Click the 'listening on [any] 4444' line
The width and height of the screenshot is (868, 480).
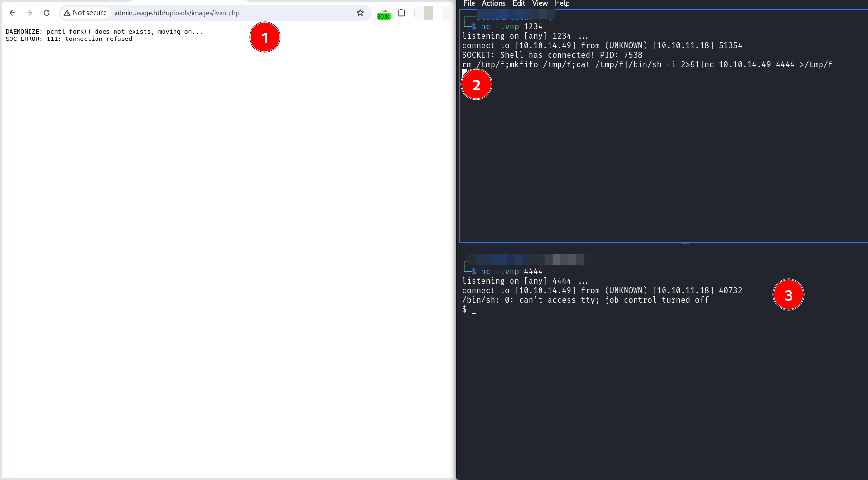pos(525,281)
